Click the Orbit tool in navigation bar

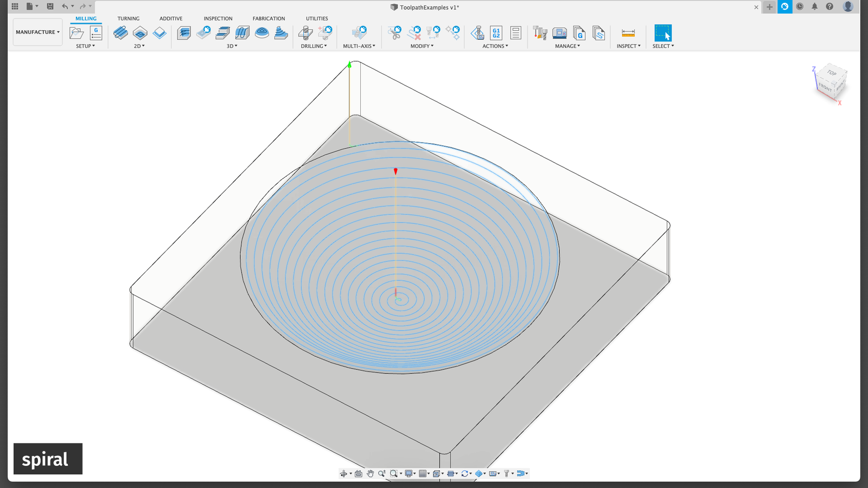point(343,473)
